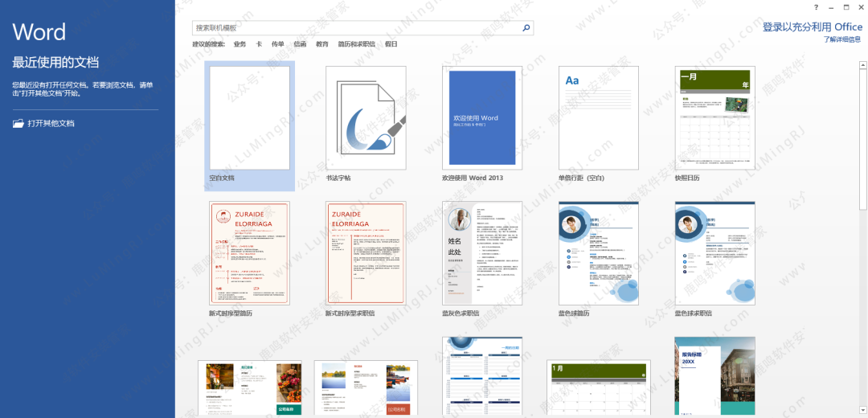Open the flower brochure with green 公司名称 box
This screenshot has height=418, width=868.
click(250, 388)
